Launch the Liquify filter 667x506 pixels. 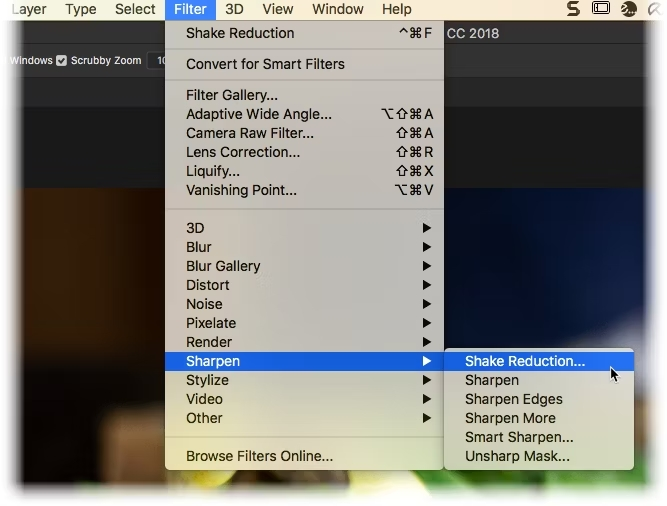point(213,171)
